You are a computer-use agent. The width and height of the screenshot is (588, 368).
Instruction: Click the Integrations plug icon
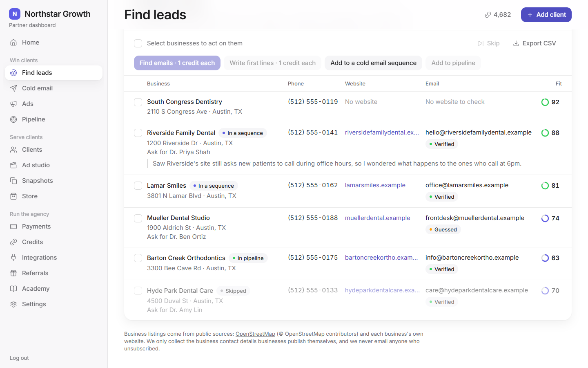tap(13, 258)
